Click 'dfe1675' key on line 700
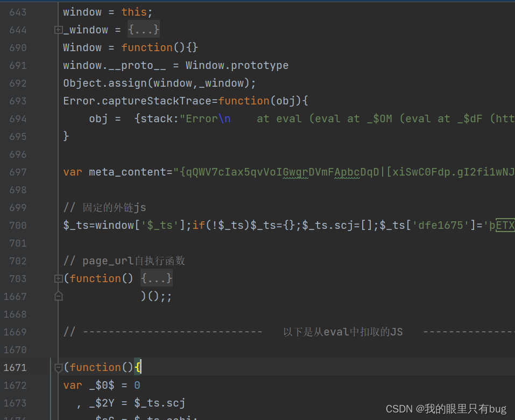Viewport: 515px width, 420px height. point(440,226)
